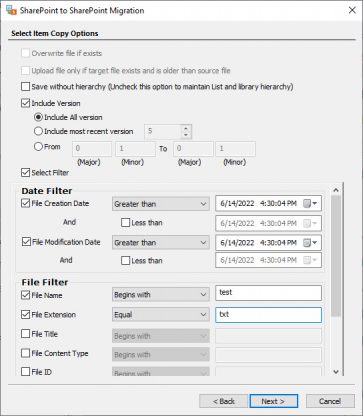Select Include most recent version radio button
The image size is (363, 416).
pyautogui.click(x=38, y=131)
